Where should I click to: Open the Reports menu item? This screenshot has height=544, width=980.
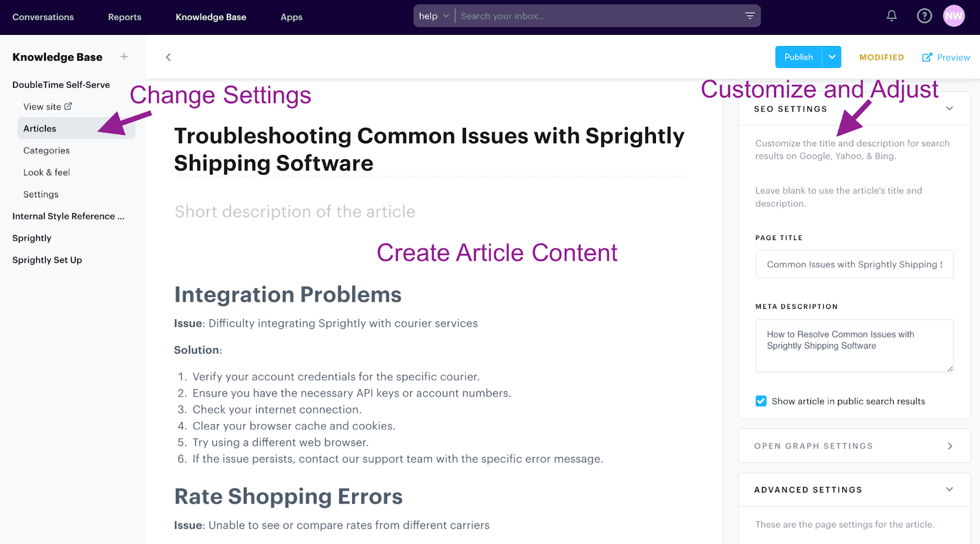coord(124,17)
